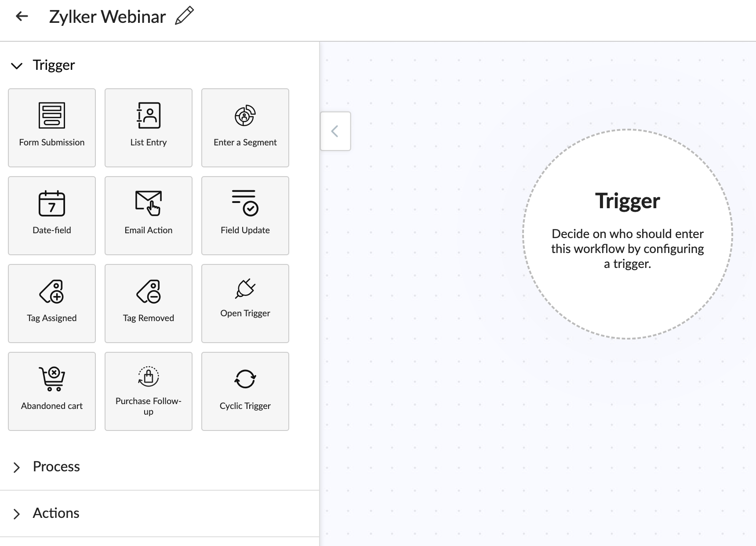Pick the Enter a Segment trigger icon
Screen dimensions: 756x546
pos(245,116)
